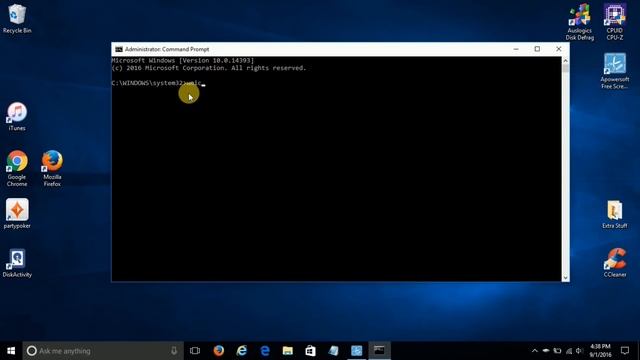Maximize the Administrator: Command Prompt window
The image size is (640, 360).
point(537,49)
